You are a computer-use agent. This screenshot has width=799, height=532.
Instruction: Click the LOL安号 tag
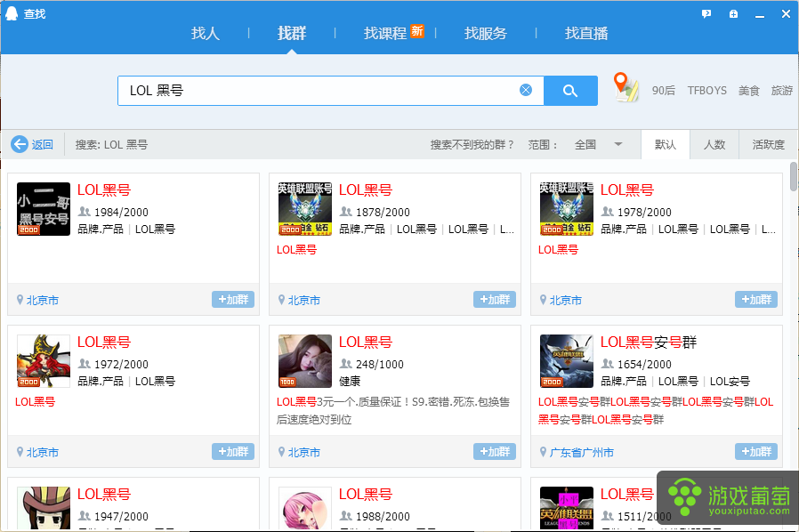pyautogui.click(x=730, y=381)
